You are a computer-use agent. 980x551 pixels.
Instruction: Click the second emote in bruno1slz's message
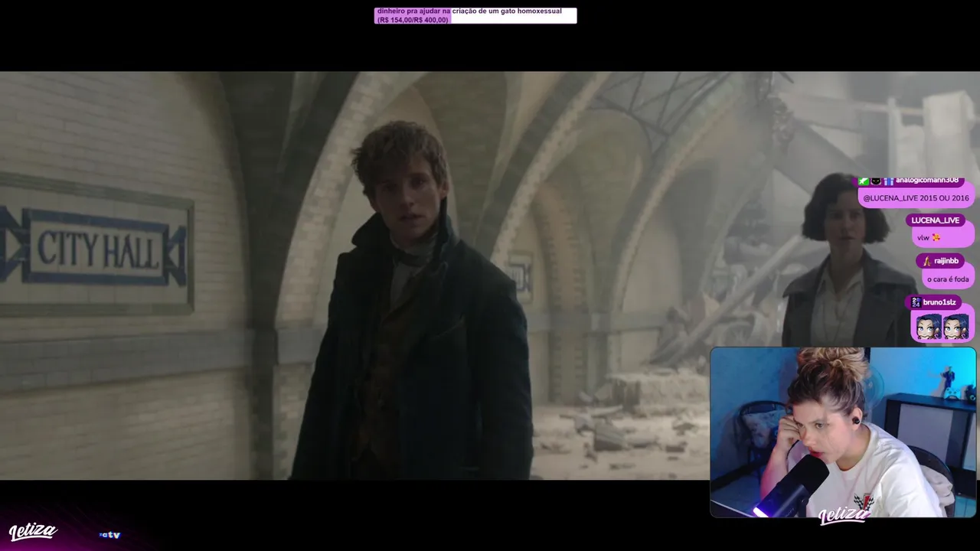pyautogui.click(x=956, y=327)
